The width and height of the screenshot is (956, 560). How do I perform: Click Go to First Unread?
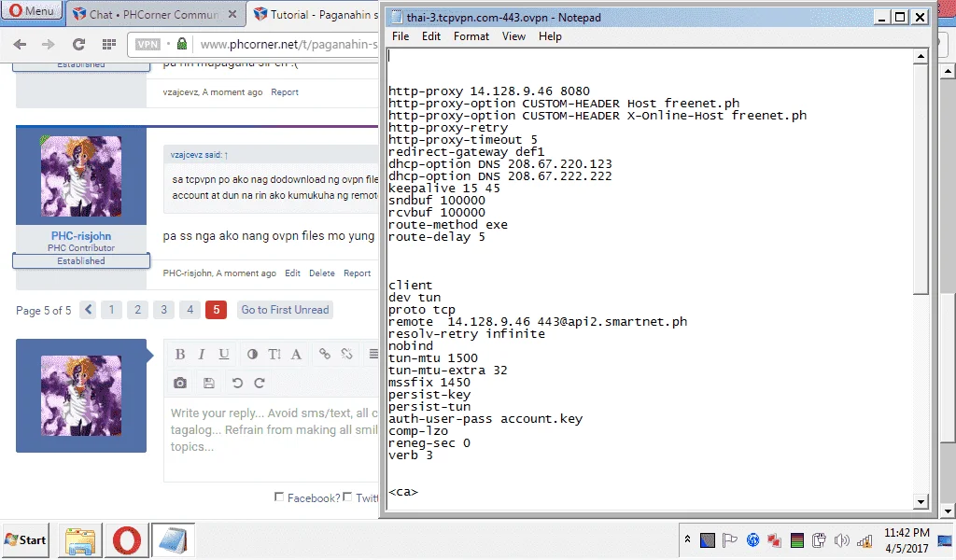tap(285, 310)
